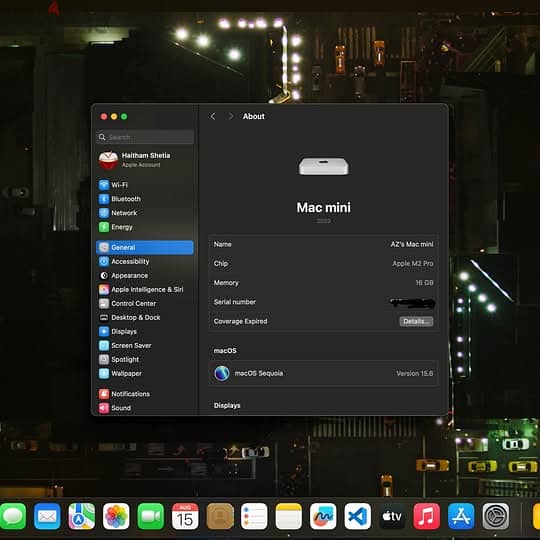Open Desktop & Dock settings
This screenshot has height=540, width=540.
pos(145,318)
